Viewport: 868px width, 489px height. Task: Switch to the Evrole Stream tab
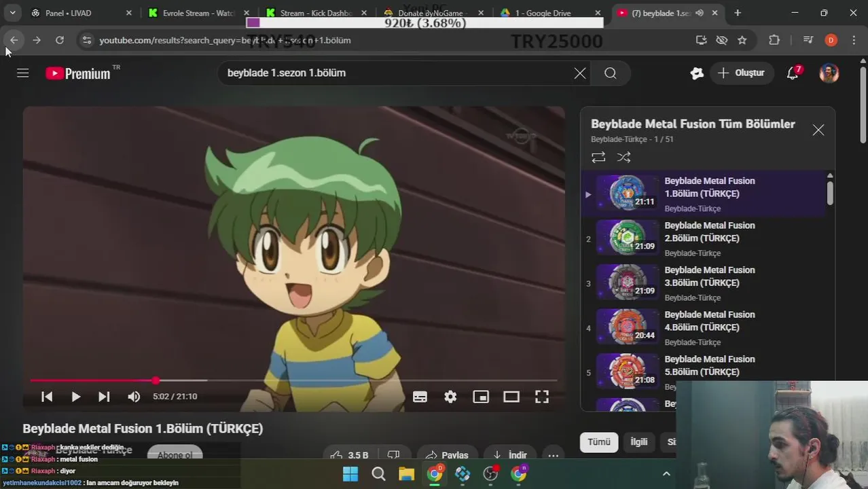coord(199,13)
